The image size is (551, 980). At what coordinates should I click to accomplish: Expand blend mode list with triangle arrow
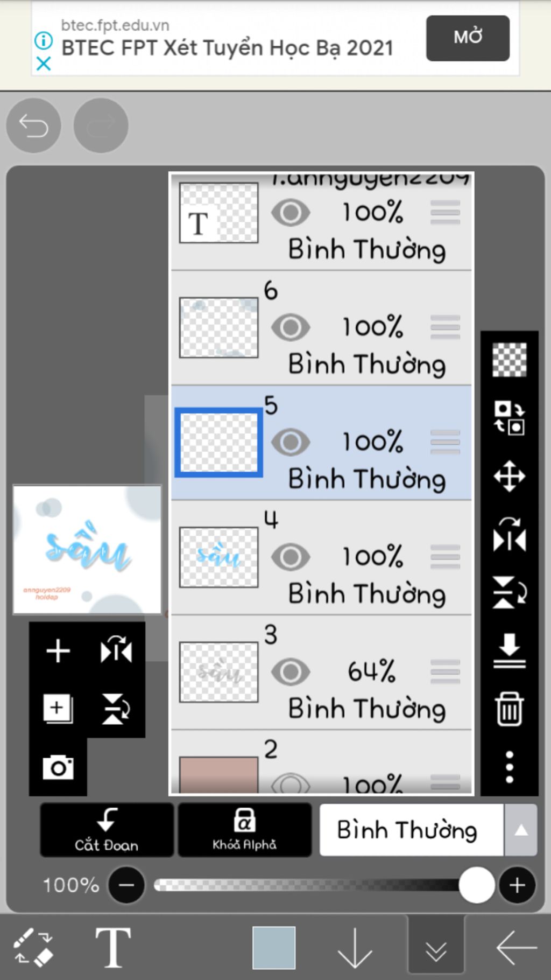(x=520, y=830)
